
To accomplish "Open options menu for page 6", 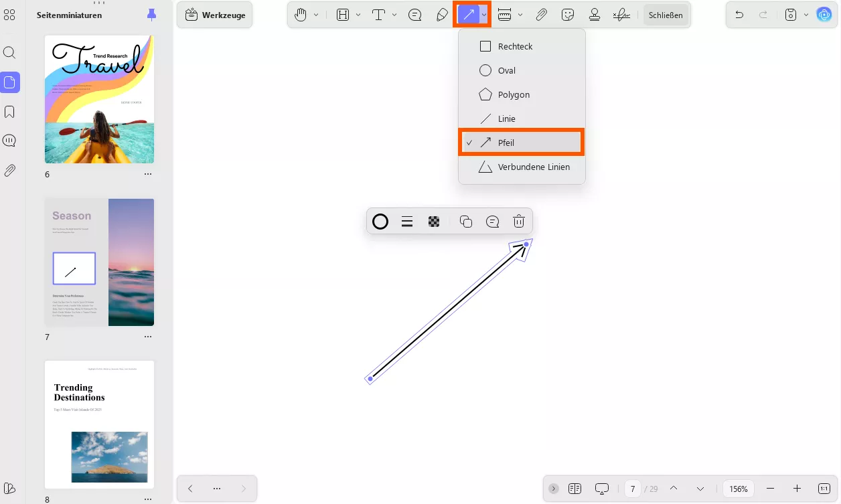I will [148, 174].
